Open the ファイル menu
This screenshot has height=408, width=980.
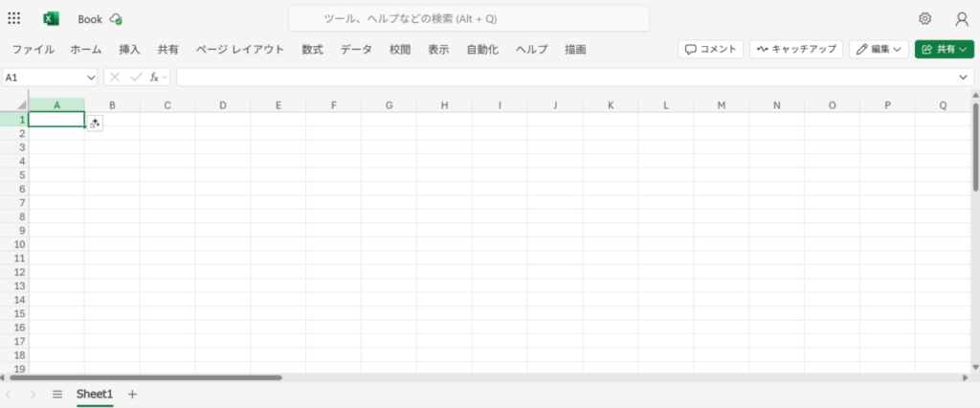pyautogui.click(x=33, y=50)
